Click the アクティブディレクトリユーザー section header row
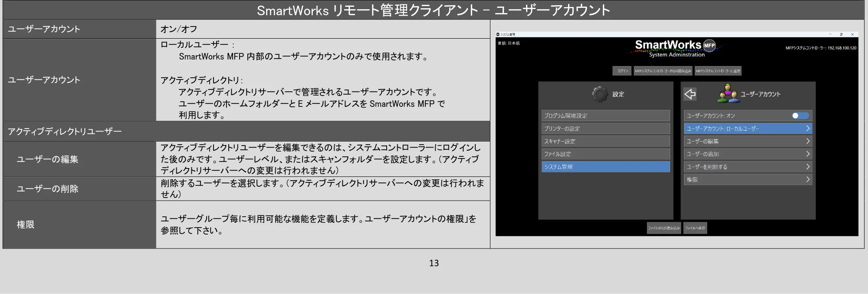Image resolution: width=868 pixels, height=294 pixels. coord(247,131)
